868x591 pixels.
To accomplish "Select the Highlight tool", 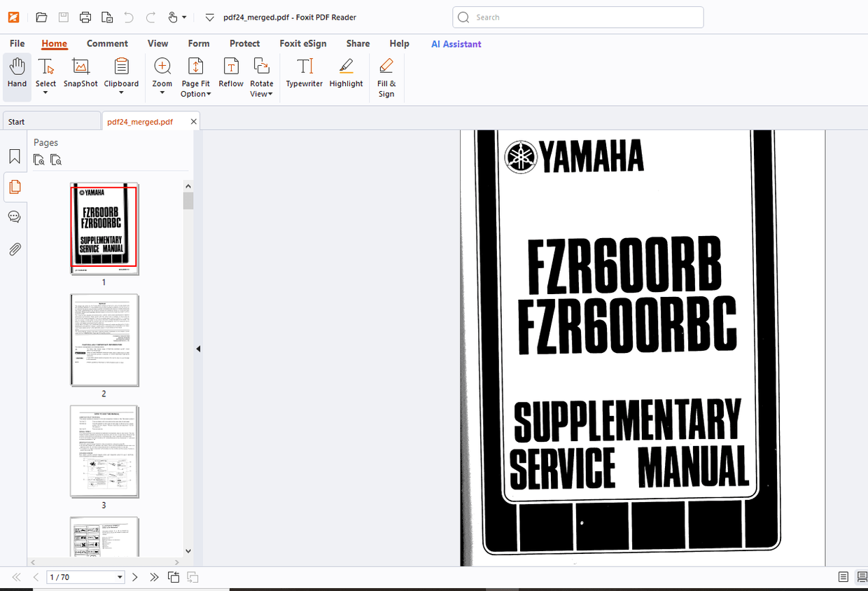I will pos(346,74).
